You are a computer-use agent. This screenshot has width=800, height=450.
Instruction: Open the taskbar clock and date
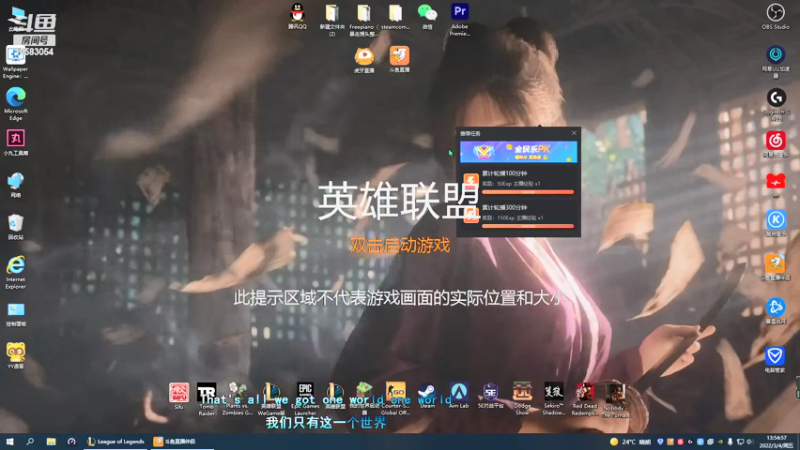pyautogui.click(x=776, y=441)
